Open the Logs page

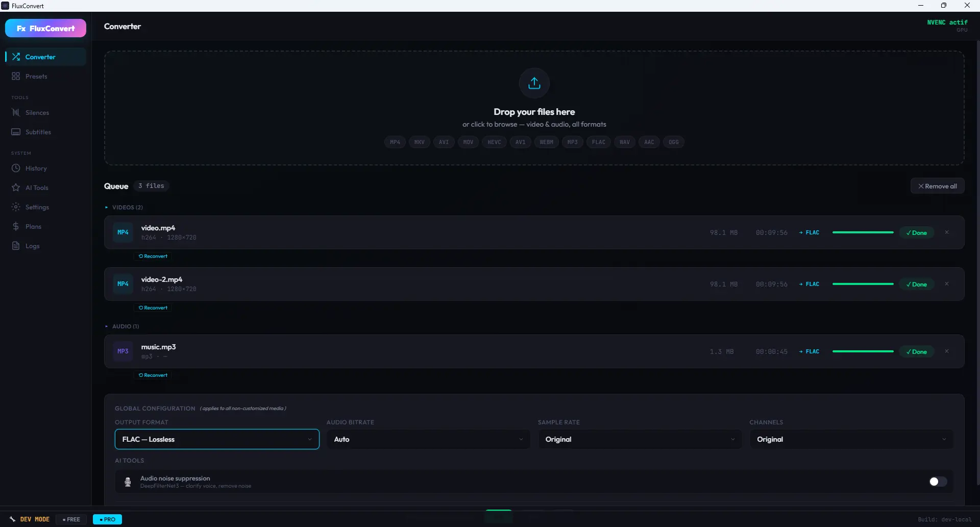(32, 246)
